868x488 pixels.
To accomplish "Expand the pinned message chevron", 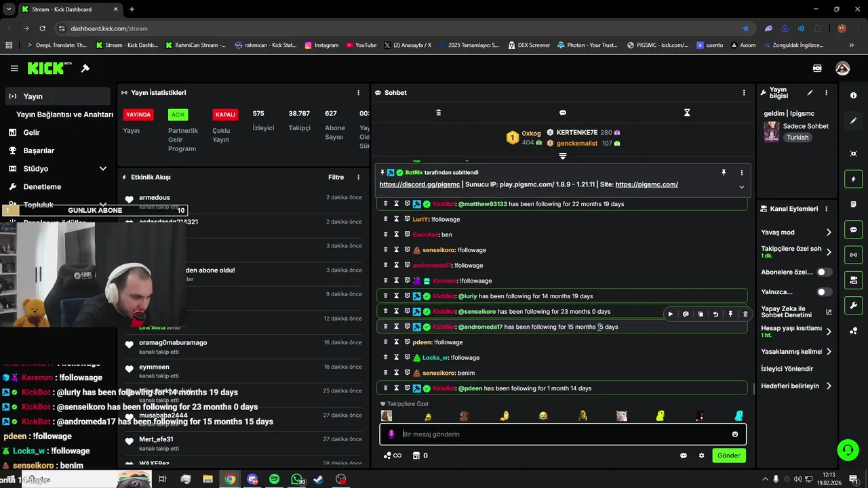I will (741, 186).
